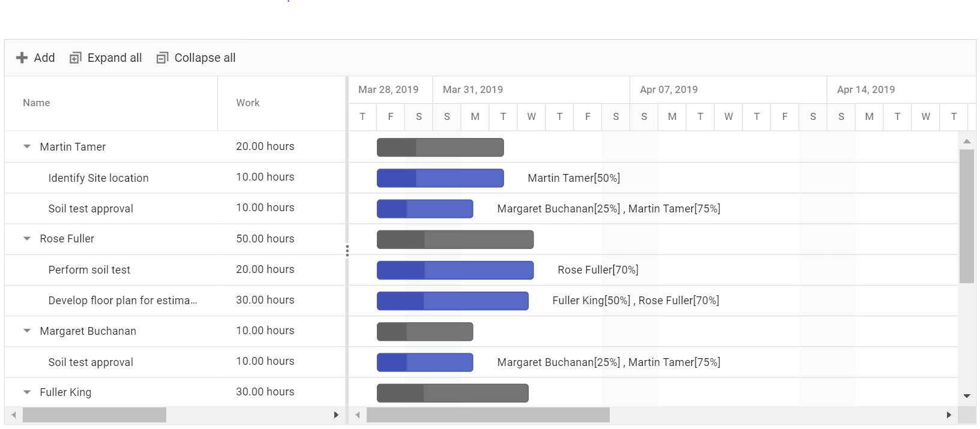Click the chart vertical scrollbar thumb
The width and height of the screenshot is (980, 429).
click(x=967, y=216)
